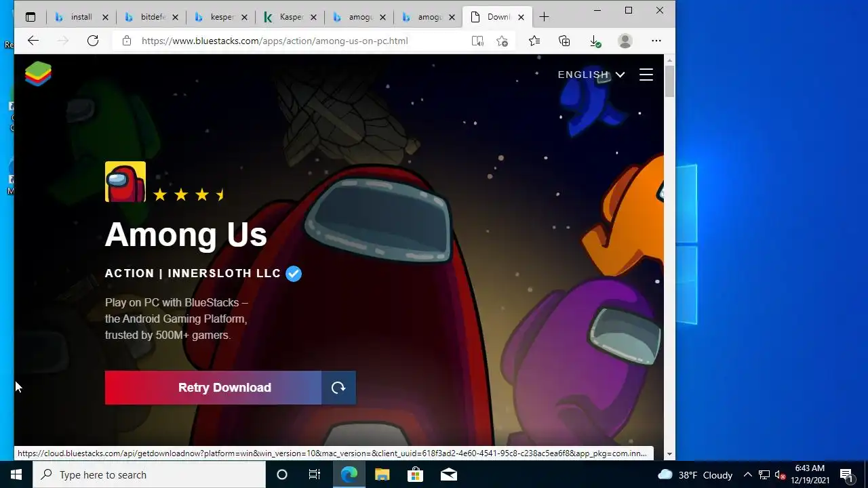Viewport: 868px width, 488px height.
Task: Click the bluestacks.com address bar URL
Action: coord(275,41)
